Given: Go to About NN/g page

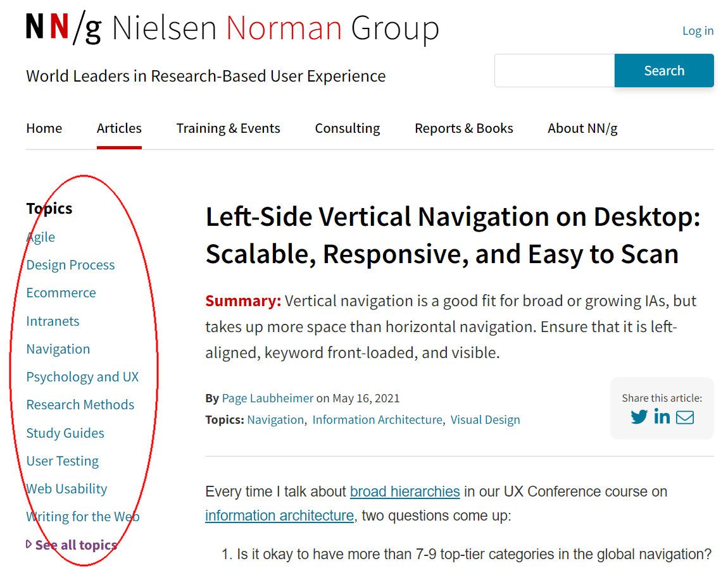Looking at the screenshot, I should coord(582,128).
